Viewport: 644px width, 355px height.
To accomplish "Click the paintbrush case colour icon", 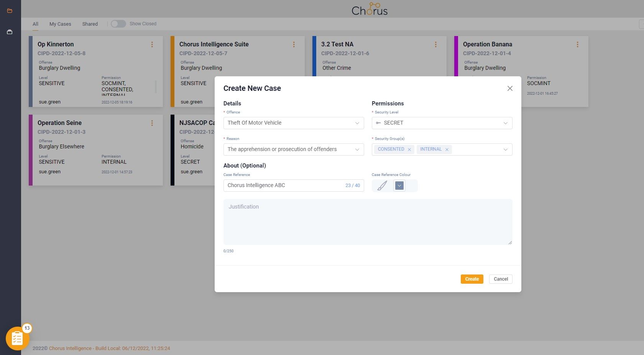I will pyautogui.click(x=382, y=186).
